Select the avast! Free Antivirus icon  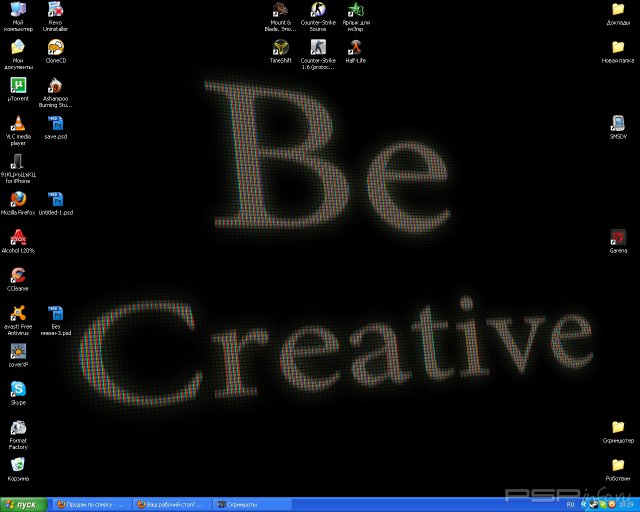[x=18, y=313]
